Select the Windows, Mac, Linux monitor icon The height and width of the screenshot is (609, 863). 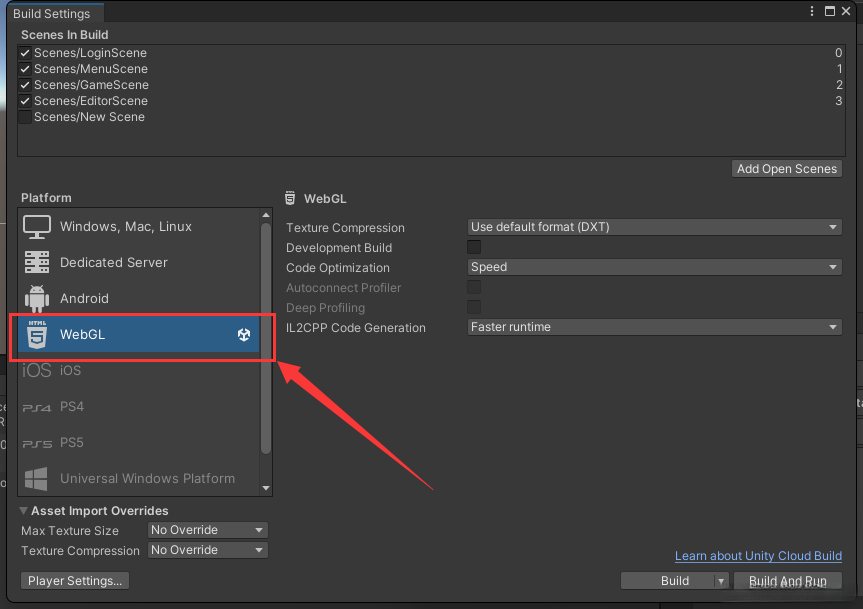pos(37,227)
